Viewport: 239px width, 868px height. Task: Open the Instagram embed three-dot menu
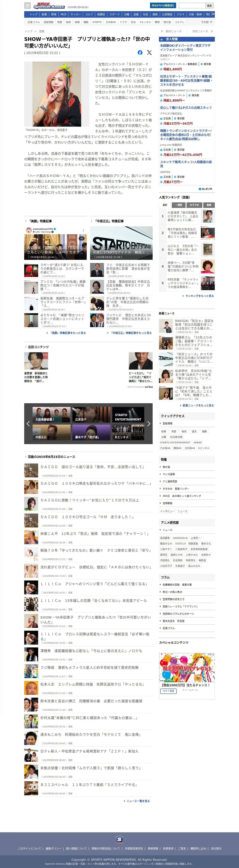(x=83, y=230)
